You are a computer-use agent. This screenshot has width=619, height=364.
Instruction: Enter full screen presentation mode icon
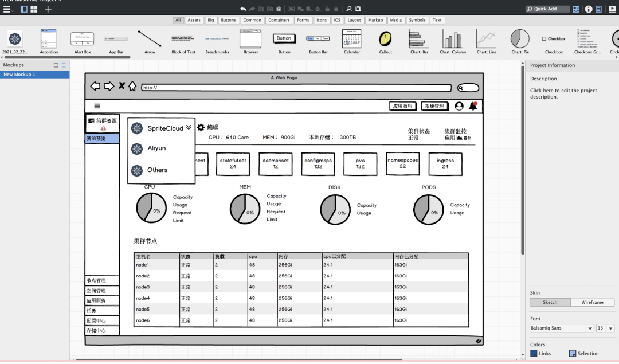point(612,9)
